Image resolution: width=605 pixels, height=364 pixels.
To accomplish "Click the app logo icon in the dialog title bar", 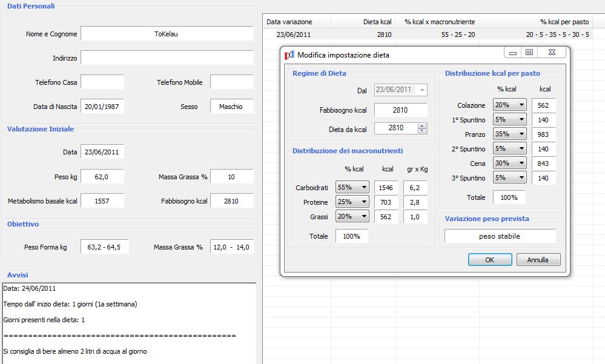I will click(289, 55).
